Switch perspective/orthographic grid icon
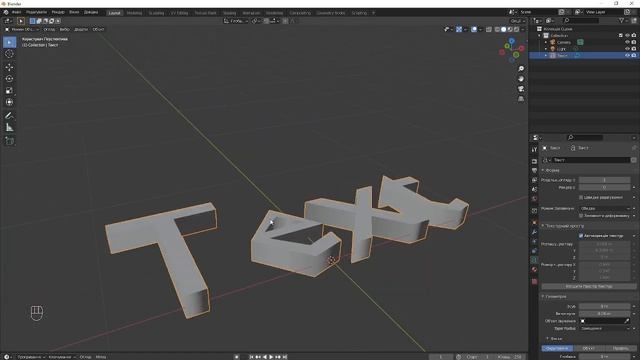Screen dimensions: 640x360 [x=521, y=99]
